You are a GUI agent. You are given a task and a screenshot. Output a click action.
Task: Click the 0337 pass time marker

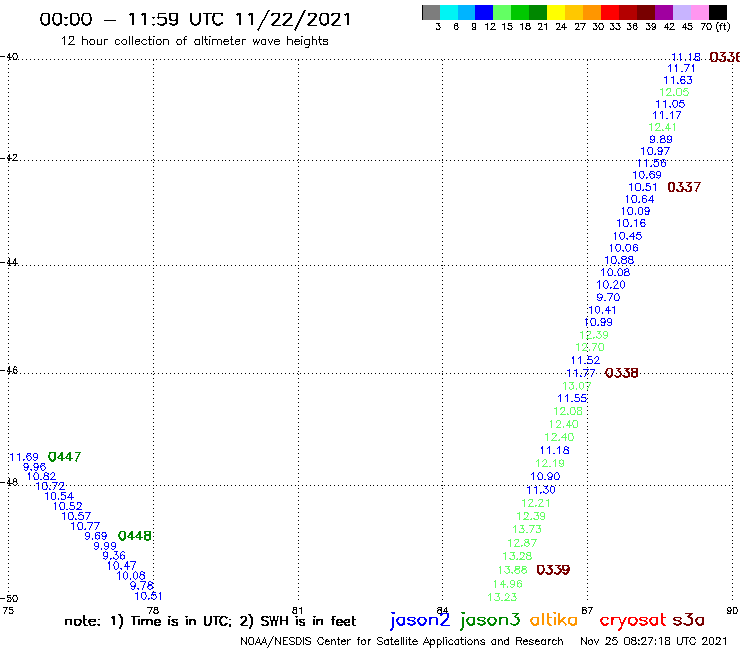684,187
